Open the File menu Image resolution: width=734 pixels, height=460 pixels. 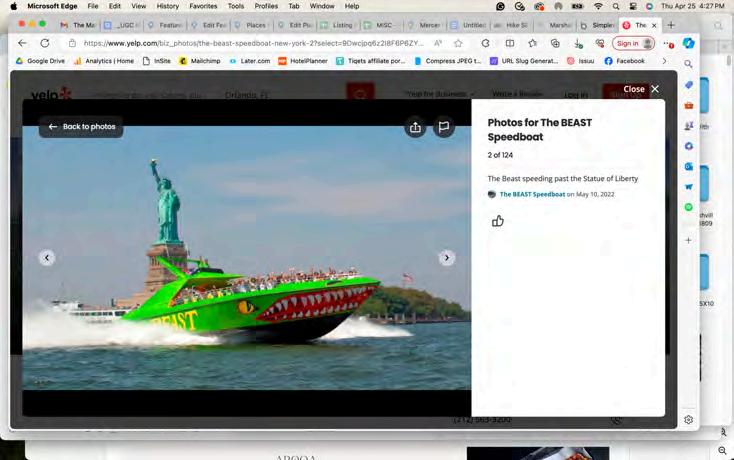pos(93,6)
